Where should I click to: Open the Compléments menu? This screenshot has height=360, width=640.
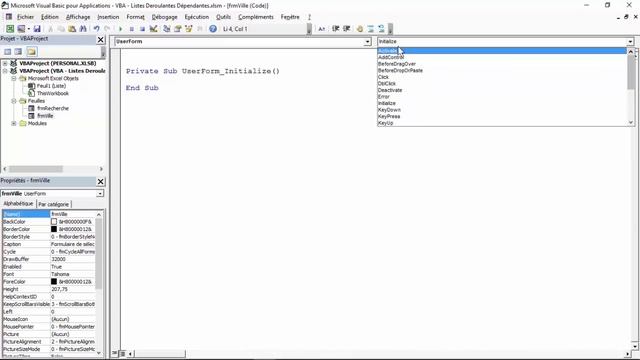point(256,17)
